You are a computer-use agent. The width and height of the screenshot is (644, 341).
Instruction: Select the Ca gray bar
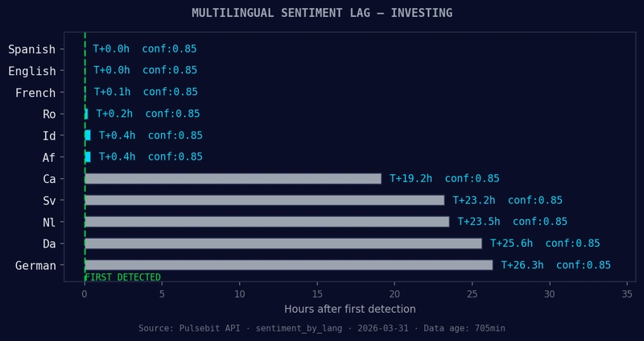click(233, 178)
